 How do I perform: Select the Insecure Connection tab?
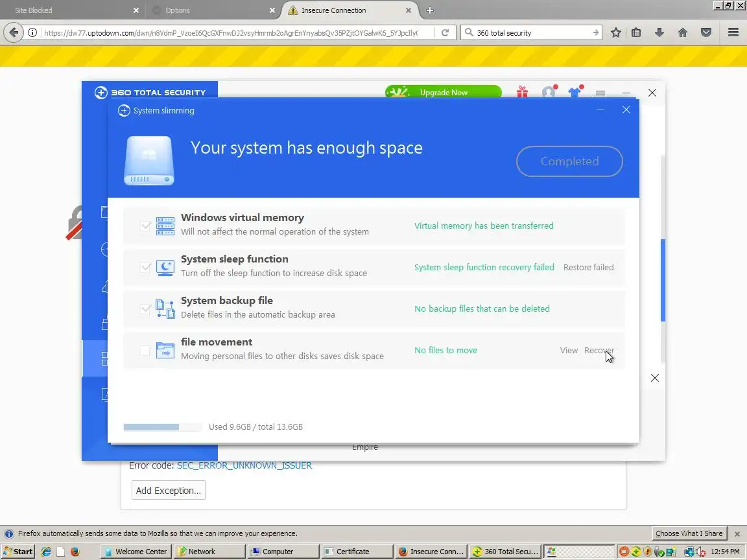coord(350,10)
